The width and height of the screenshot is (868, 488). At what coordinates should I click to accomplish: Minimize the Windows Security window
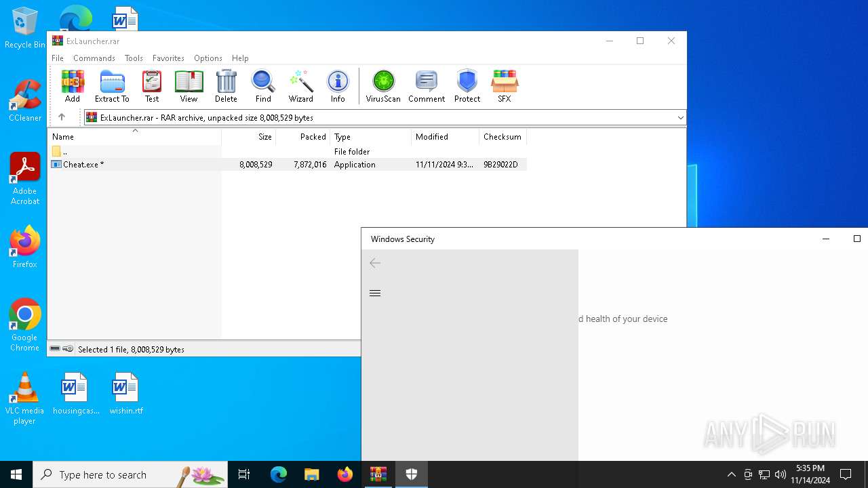tap(826, 239)
